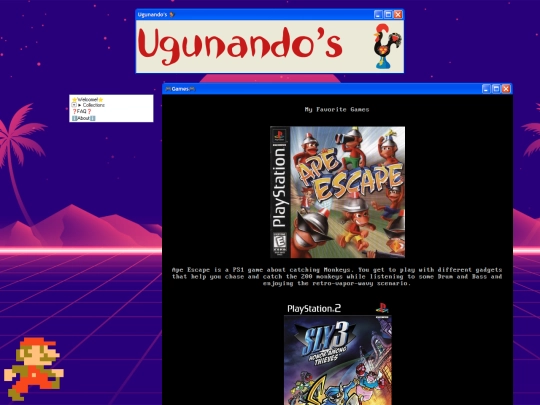Click the Games window title bar text

180,89
